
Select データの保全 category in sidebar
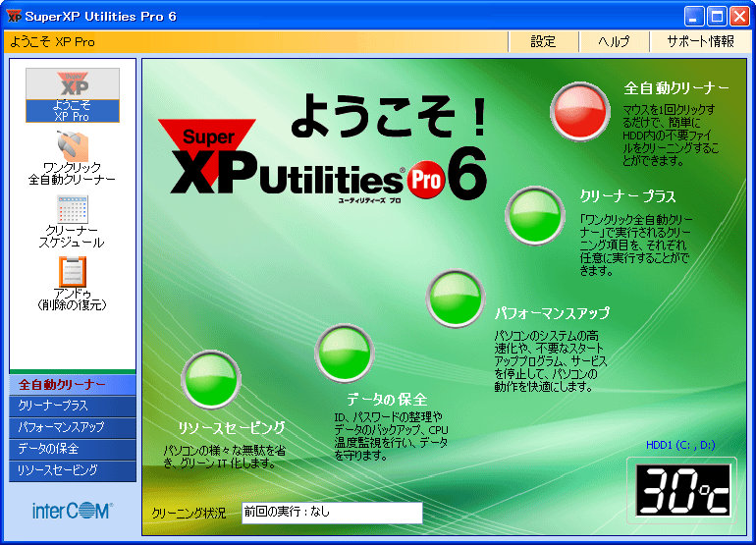tap(73, 449)
